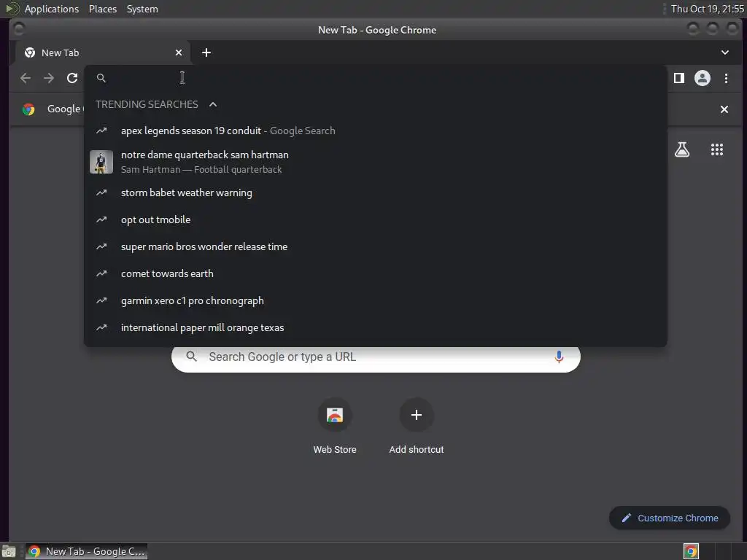Click the omnibox search magnifier icon
Viewport: 747px width, 560px height.
(101, 77)
